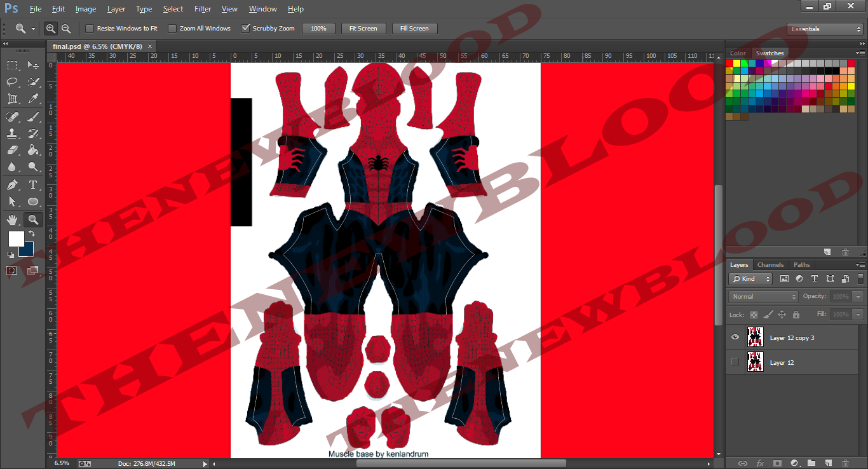Screen dimensions: 868x469
Task: Lock all layer attributes
Action: tap(796, 315)
